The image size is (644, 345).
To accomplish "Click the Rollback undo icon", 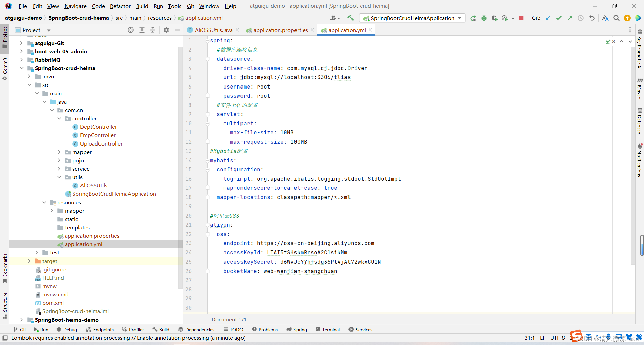I will (x=592, y=18).
